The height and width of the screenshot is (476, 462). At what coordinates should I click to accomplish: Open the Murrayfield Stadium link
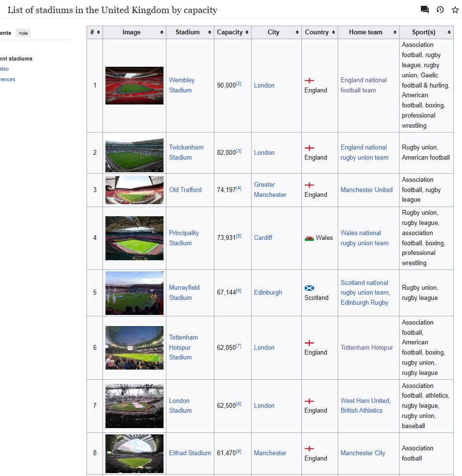pos(184,293)
